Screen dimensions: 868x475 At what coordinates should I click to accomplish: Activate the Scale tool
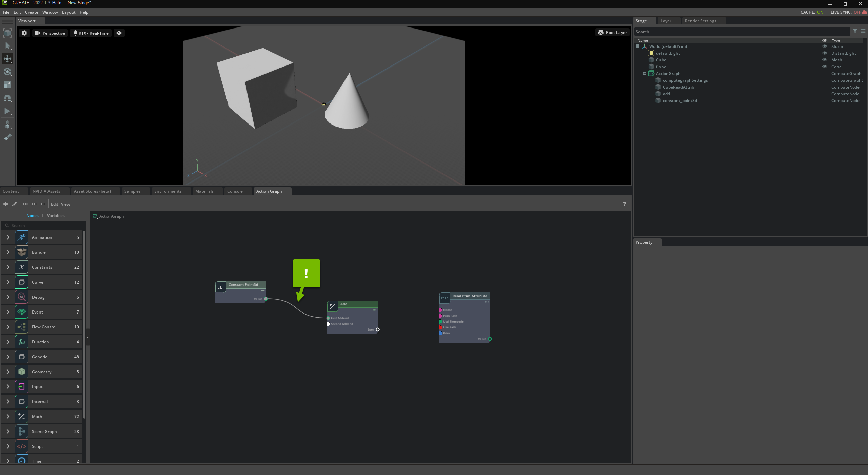tap(7, 85)
